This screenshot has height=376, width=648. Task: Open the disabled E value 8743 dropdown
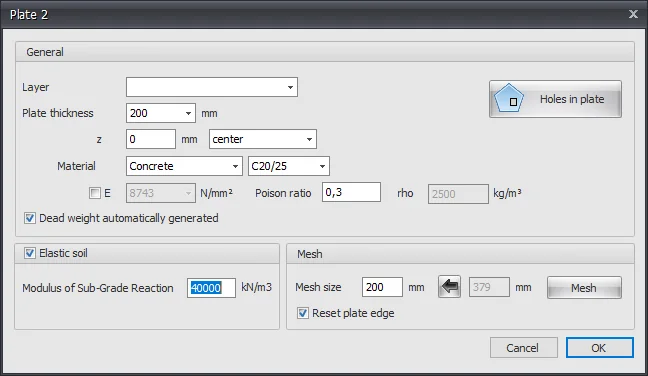(x=161, y=193)
